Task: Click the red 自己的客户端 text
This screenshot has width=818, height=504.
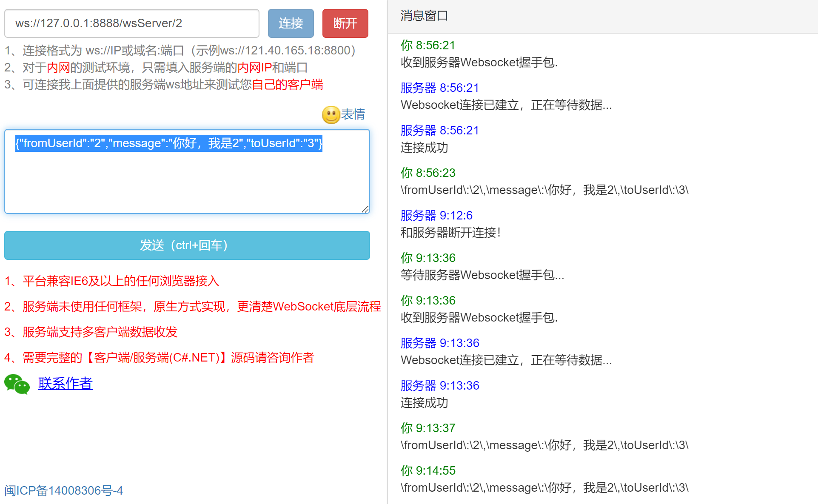Action: [288, 85]
